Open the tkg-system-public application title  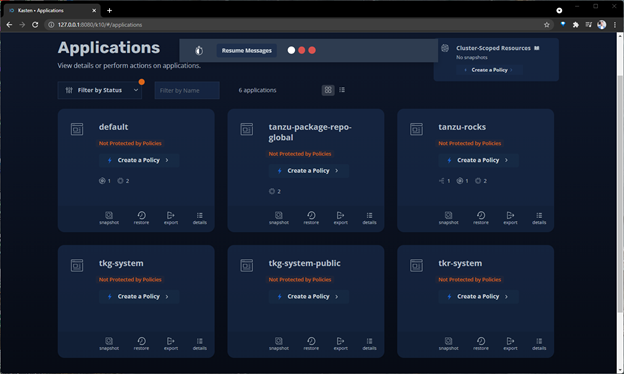304,263
